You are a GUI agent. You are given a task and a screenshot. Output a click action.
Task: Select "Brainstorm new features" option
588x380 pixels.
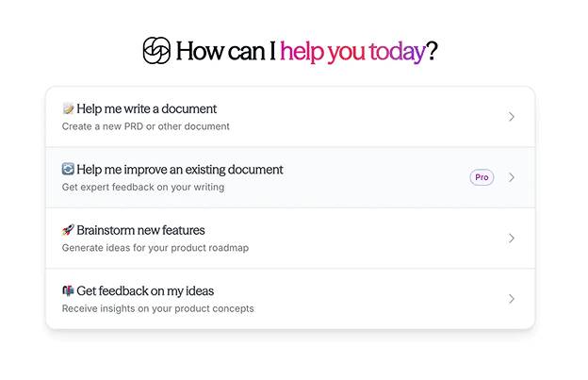(x=140, y=230)
